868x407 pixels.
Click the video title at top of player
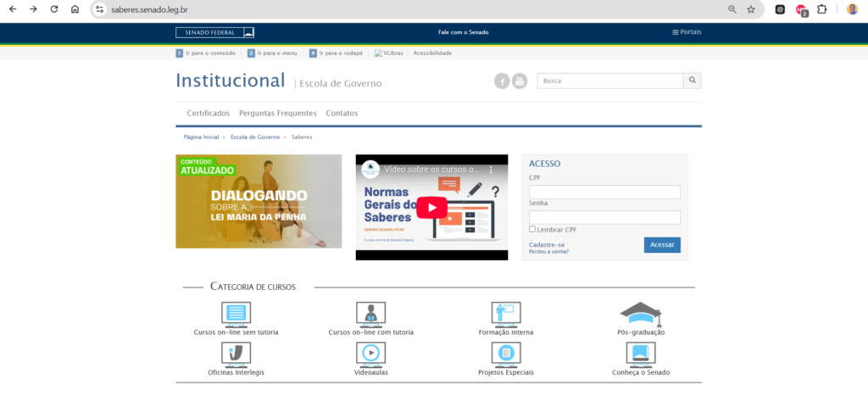coord(431,169)
